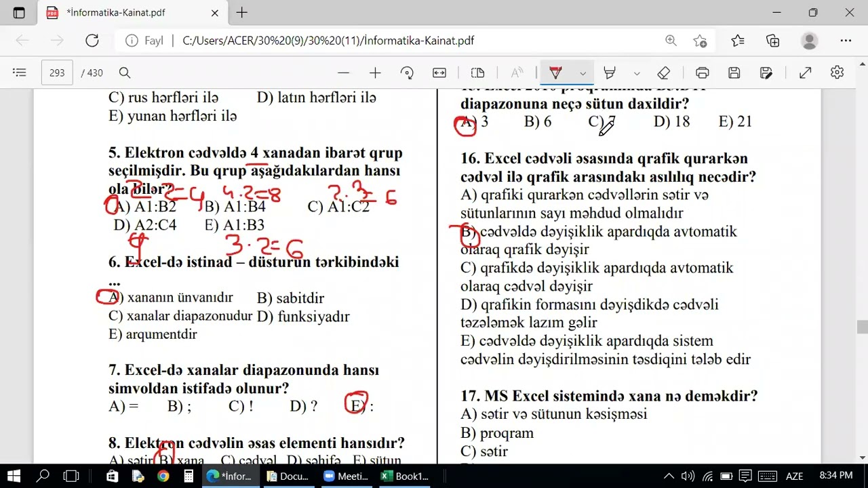
Task: Expand Draw pen color options dropdown
Action: (x=583, y=73)
